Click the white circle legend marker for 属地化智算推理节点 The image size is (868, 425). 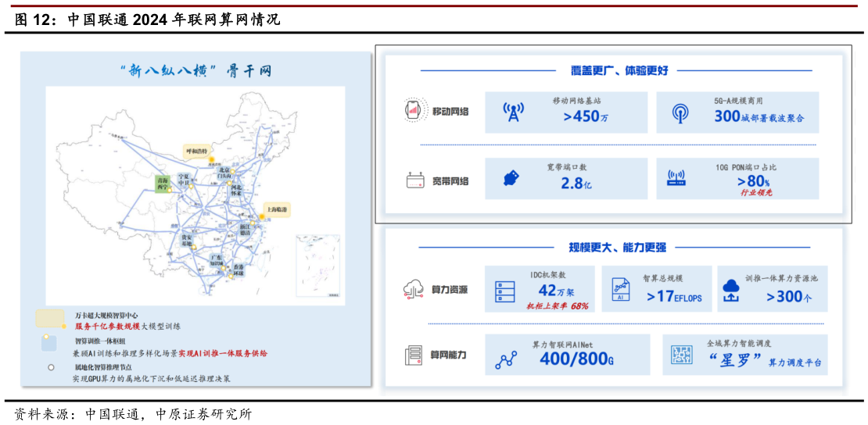point(51,367)
